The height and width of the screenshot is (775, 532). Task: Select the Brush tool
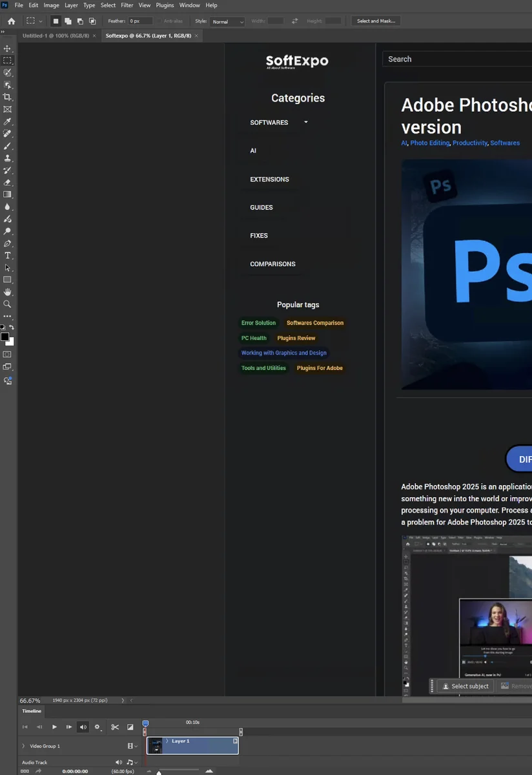tap(8, 145)
